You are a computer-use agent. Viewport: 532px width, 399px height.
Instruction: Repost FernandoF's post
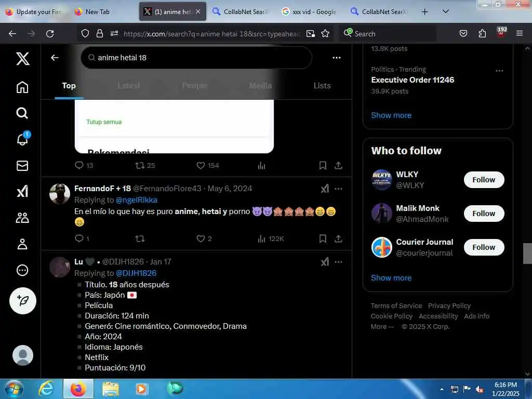click(x=140, y=239)
